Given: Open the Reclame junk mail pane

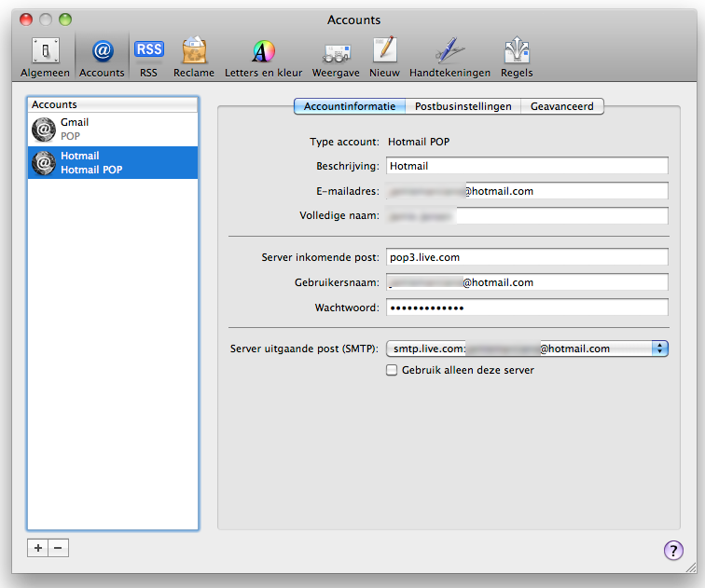Looking at the screenshot, I should click(x=194, y=58).
